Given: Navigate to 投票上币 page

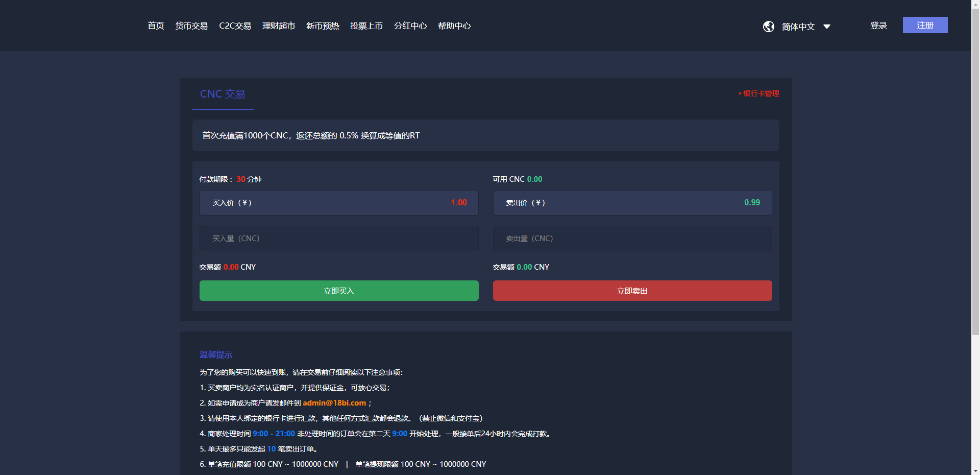Looking at the screenshot, I should pos(366,26).
